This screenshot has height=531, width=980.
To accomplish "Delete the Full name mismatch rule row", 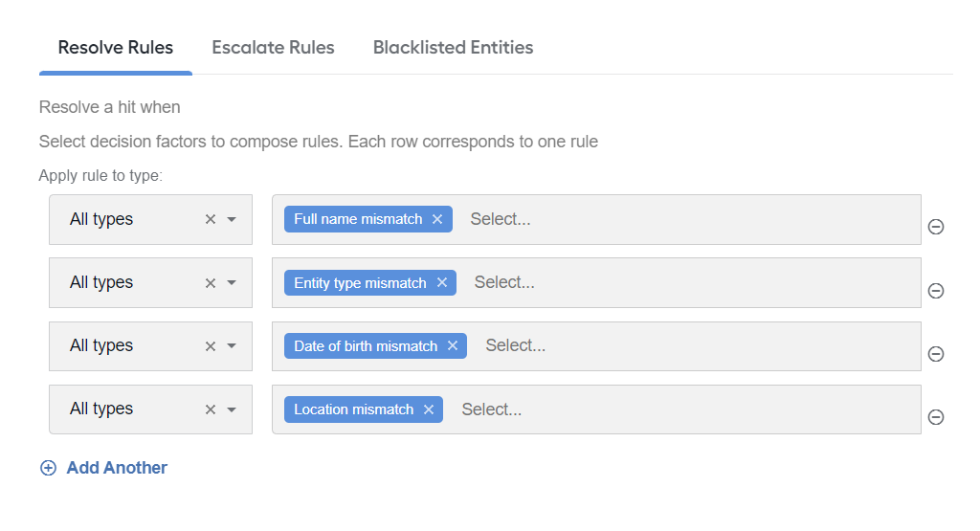I will (x=936, y=227).
